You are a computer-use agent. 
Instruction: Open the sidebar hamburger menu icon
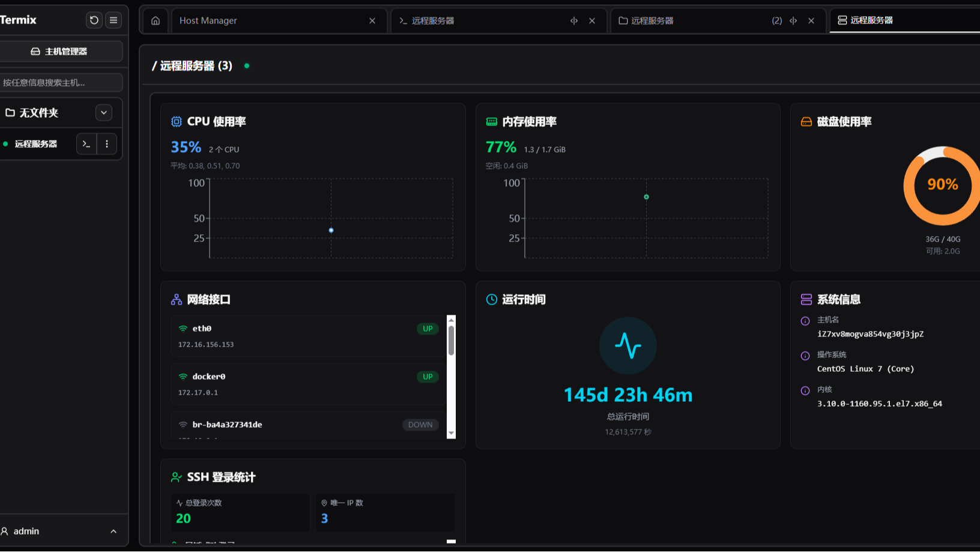pyautogui.click(x=113, y=20)
